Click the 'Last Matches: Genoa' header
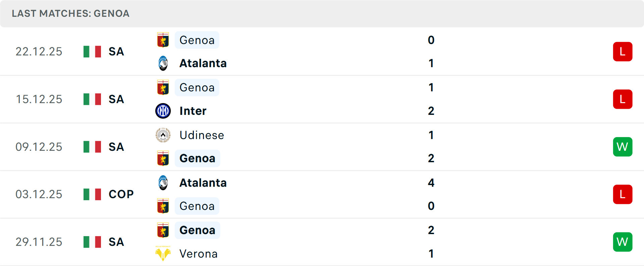The height and width of the screenshot is (266, 644). 70,13
